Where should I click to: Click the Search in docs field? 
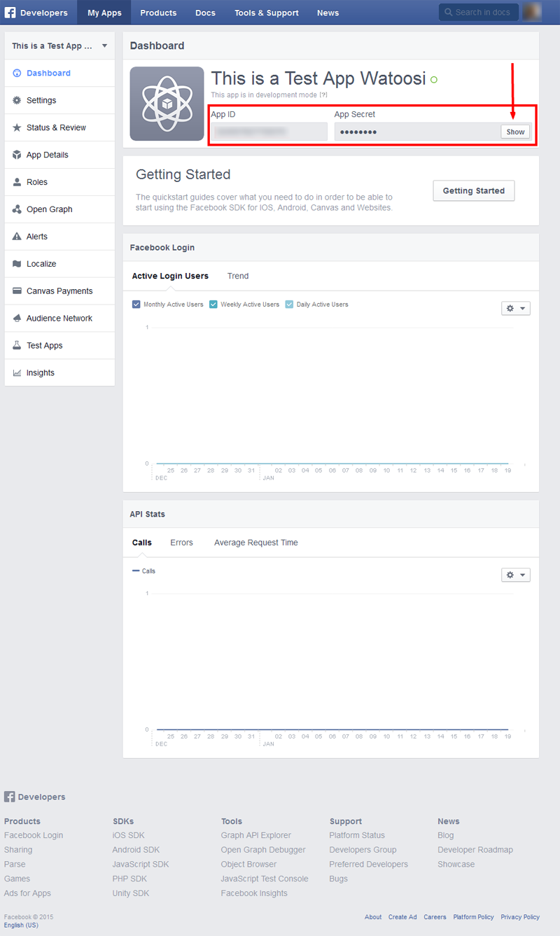483,13
